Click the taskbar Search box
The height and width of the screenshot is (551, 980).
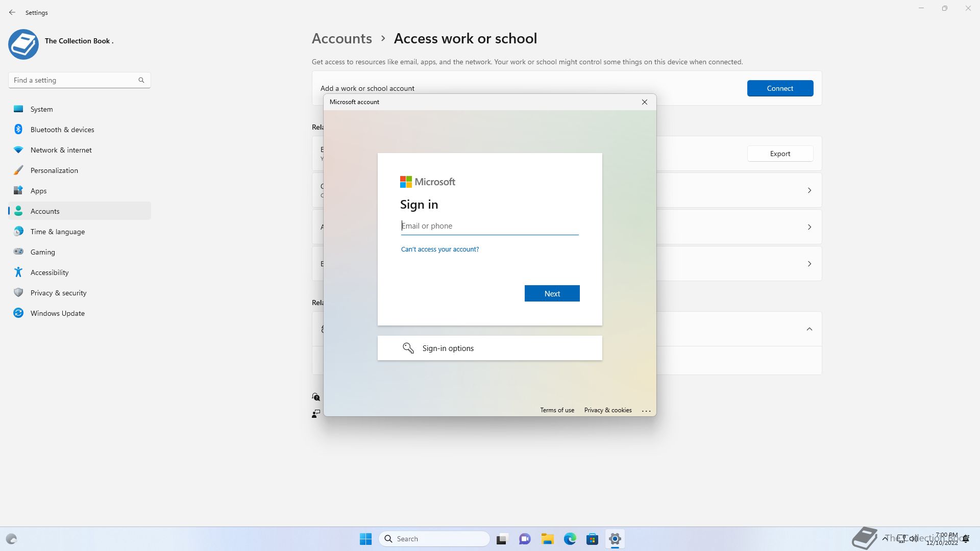click(x=434, y=539)
